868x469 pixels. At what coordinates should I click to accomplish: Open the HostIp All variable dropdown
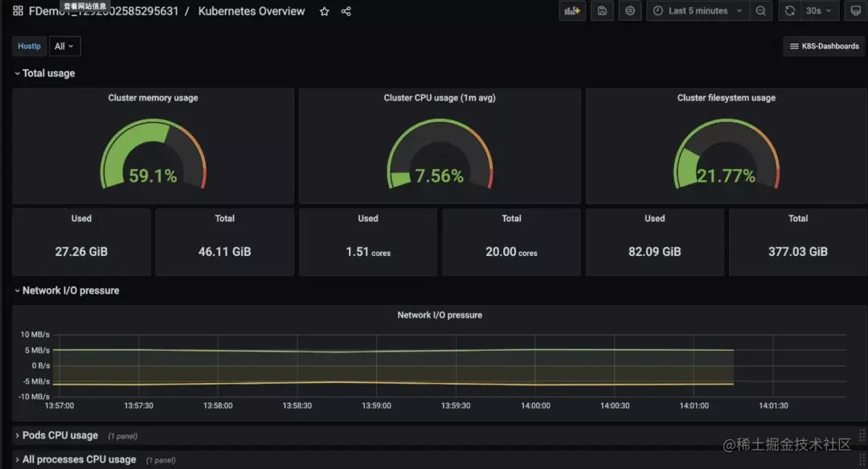tap(64, 46)
